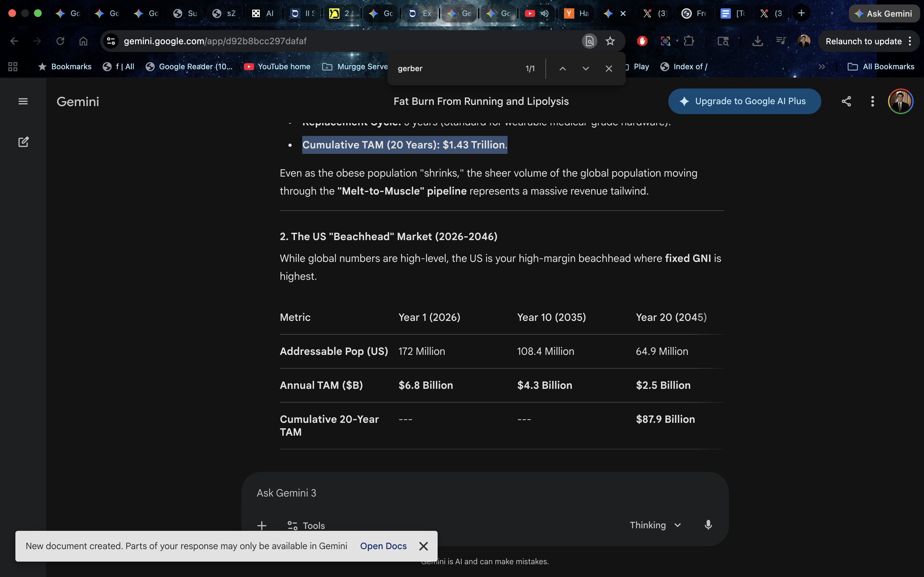Open conversation options three-dot menu
The height and width of the screenshot is (577, 924).
[872, 101]
